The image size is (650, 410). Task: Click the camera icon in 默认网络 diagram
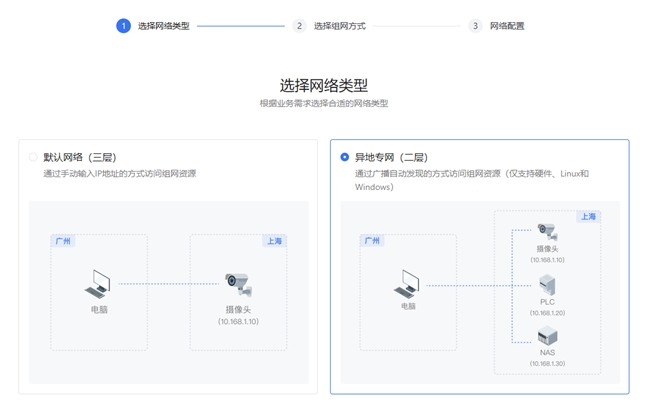pos(238,285)
